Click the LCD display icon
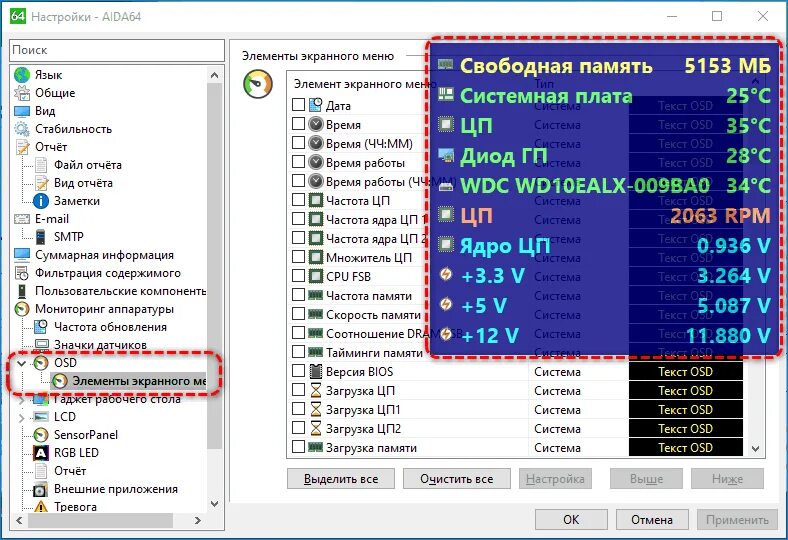The image size is (788, 540). pyautogui.click(x=41, y=417)
